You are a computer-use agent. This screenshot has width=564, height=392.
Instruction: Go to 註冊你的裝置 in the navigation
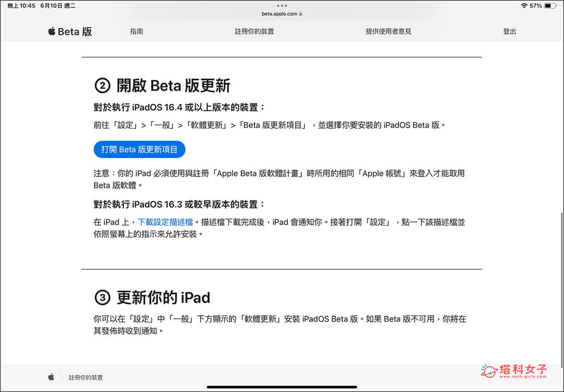coord(254,31)
